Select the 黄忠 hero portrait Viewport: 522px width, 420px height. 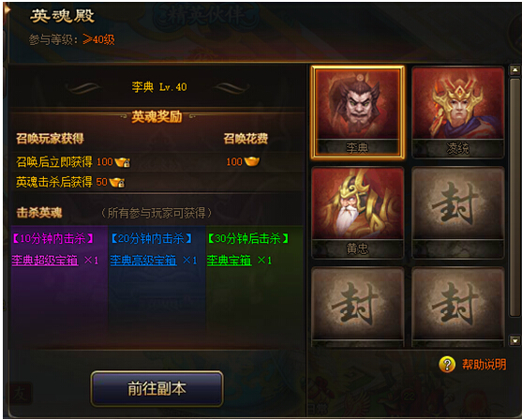coord(358,213)
